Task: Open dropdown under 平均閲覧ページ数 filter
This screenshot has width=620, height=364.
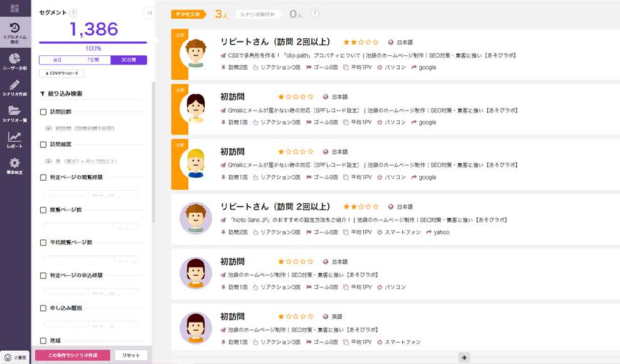Action: (123, 260)
